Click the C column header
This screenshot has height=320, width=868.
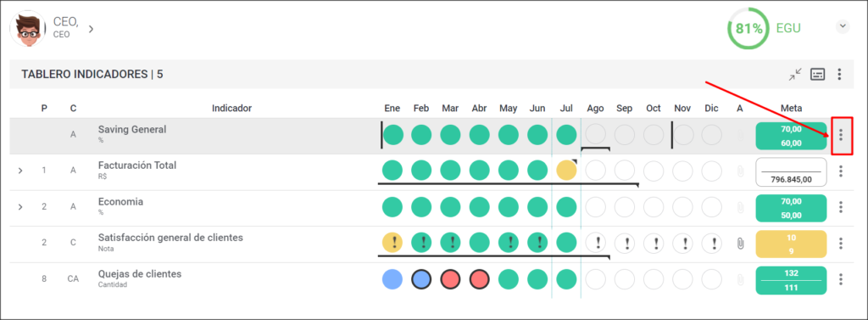(73, 108)
